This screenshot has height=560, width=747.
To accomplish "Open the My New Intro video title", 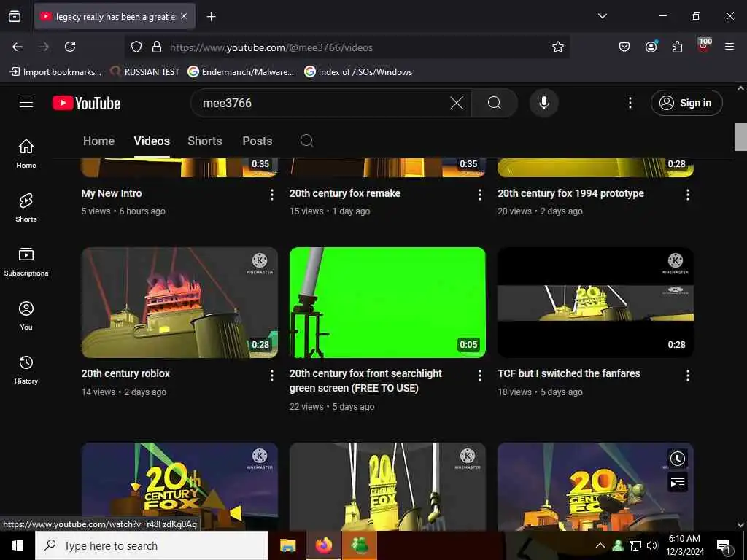I will click(x=112, y=193).
